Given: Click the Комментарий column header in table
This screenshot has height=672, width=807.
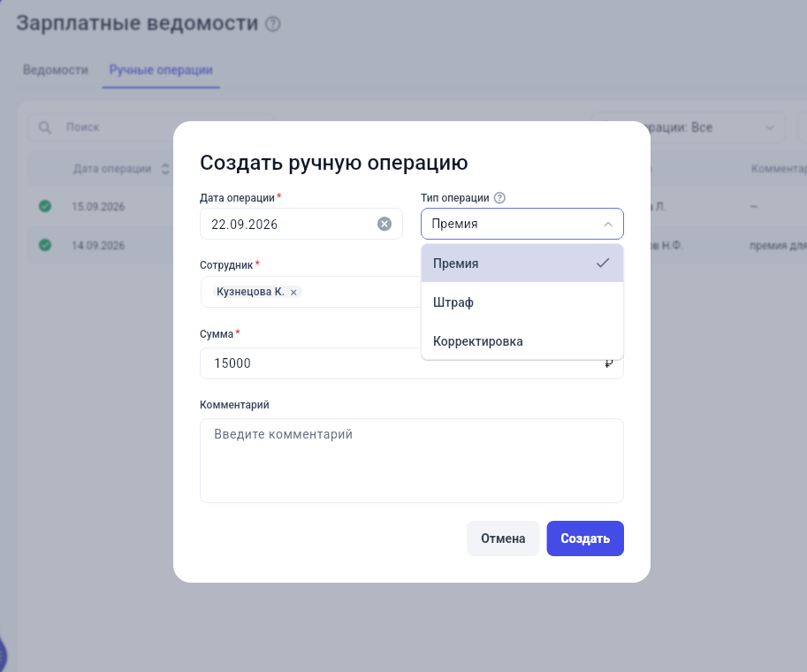Looking at the screenshot, I should point(779,169).
